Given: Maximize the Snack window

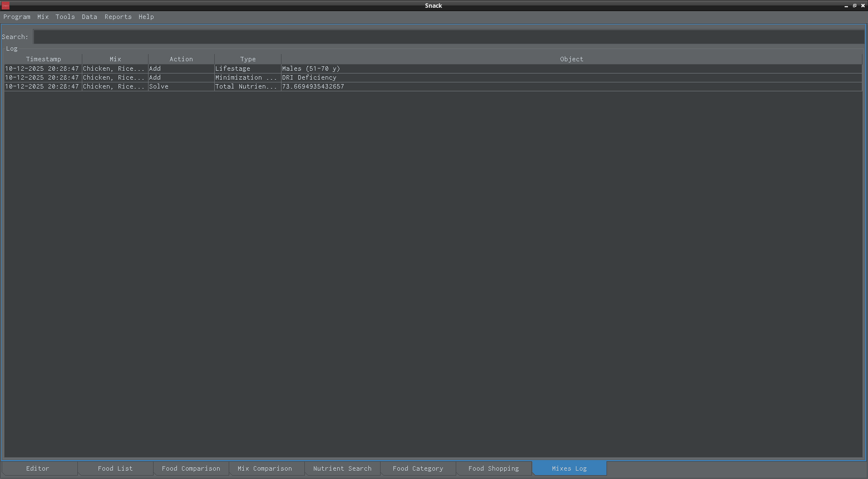Looking at the screenshot, I should (x=855, y=6).
